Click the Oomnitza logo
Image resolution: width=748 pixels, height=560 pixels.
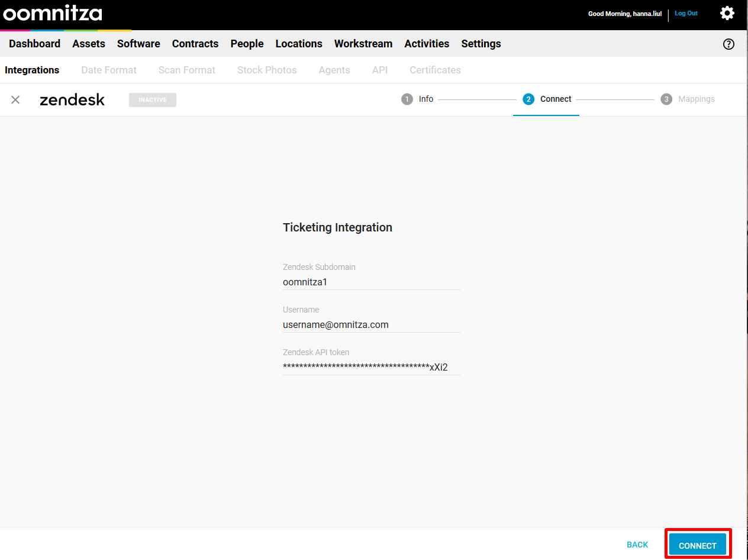53,14
